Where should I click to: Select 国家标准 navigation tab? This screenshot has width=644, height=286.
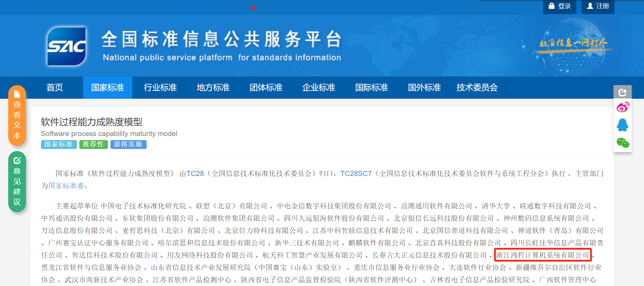coord(107,87)
